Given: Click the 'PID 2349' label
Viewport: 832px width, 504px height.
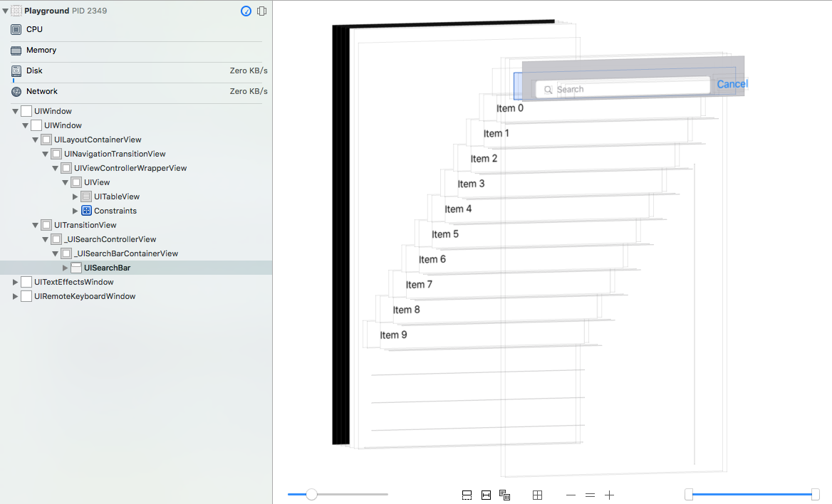Looking at the screenshot, I should tap(89, 11).
